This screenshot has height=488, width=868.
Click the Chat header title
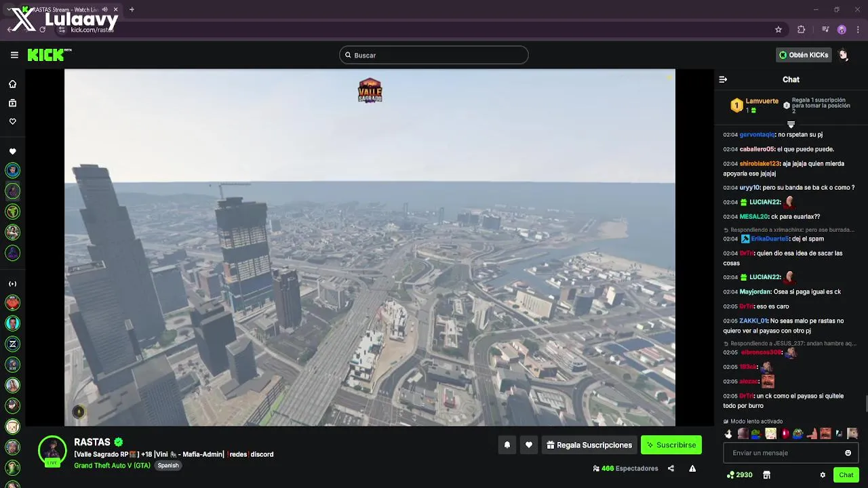[791, 79]
